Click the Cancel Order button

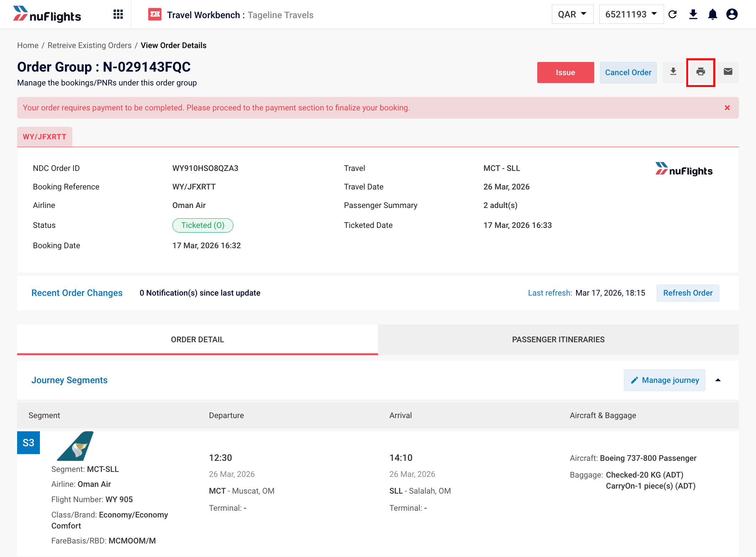(x=628, y=72)
